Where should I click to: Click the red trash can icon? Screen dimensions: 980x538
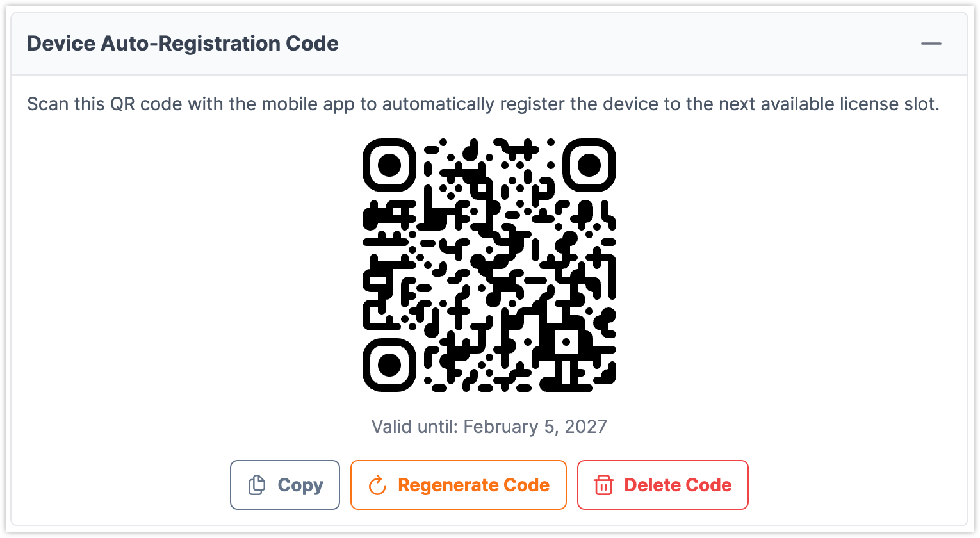pos(603,485)
